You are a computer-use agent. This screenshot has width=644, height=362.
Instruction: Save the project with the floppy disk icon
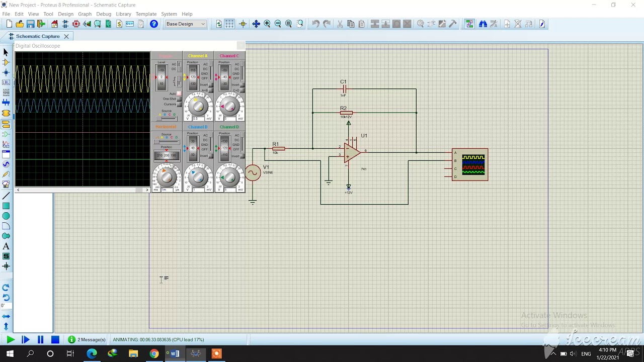tap(31, 24)
